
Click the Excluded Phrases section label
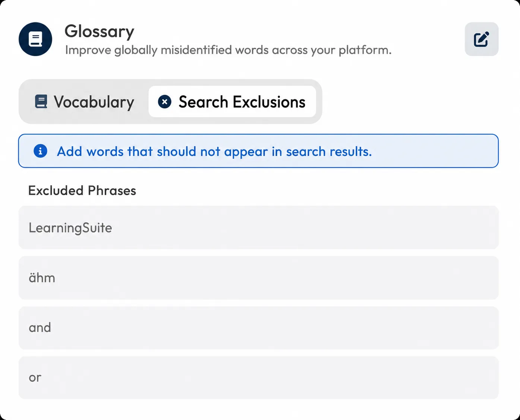tap(82, 190)
